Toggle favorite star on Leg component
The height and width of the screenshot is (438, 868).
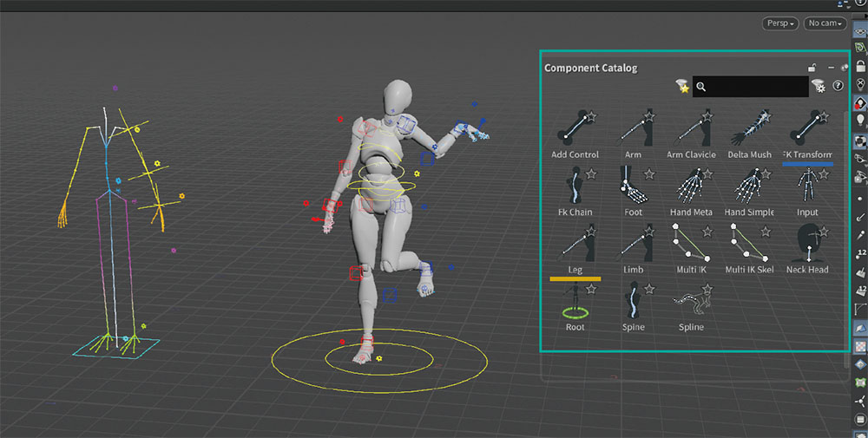592,231
